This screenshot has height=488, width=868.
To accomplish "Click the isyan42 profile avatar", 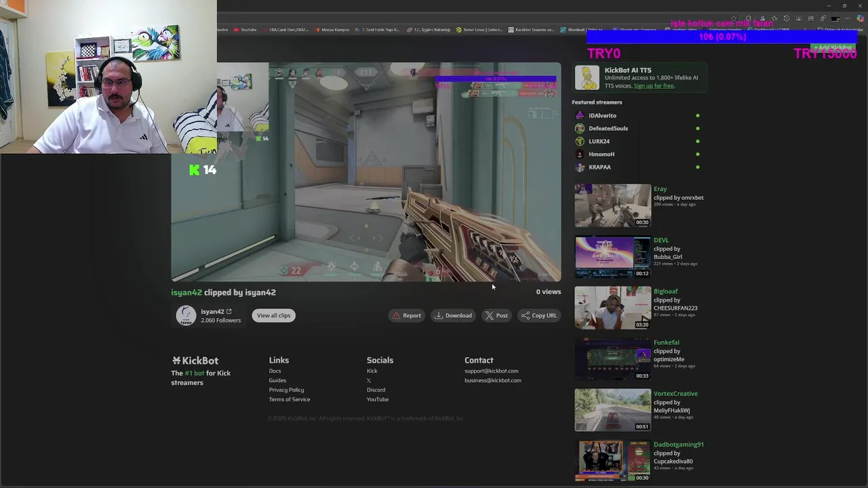I will (x=186, y=315).
